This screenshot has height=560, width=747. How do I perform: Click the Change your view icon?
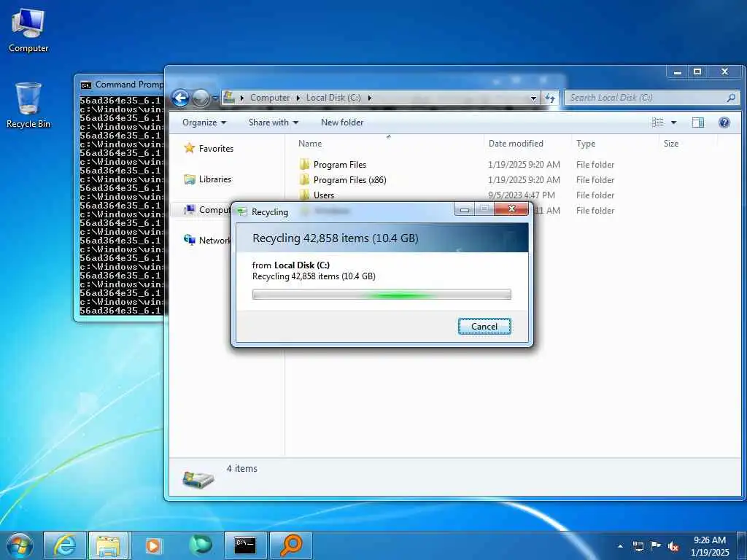658,122
